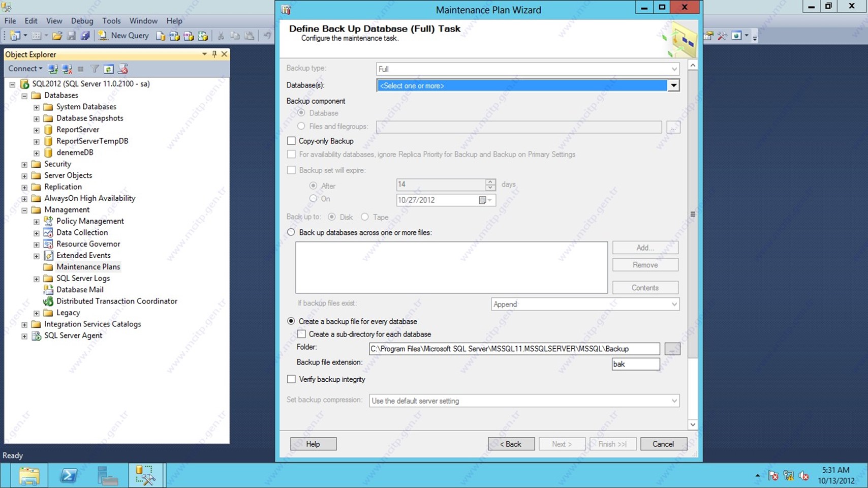Click Analysis Services MDX Query icon

[175, 36]
